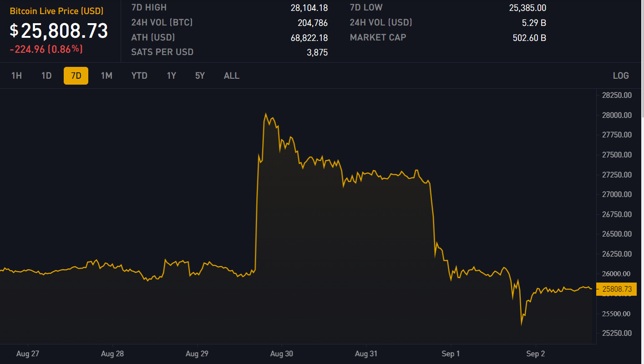Click the 7D HIGH value 28,104.18

(x=309, y=8)
